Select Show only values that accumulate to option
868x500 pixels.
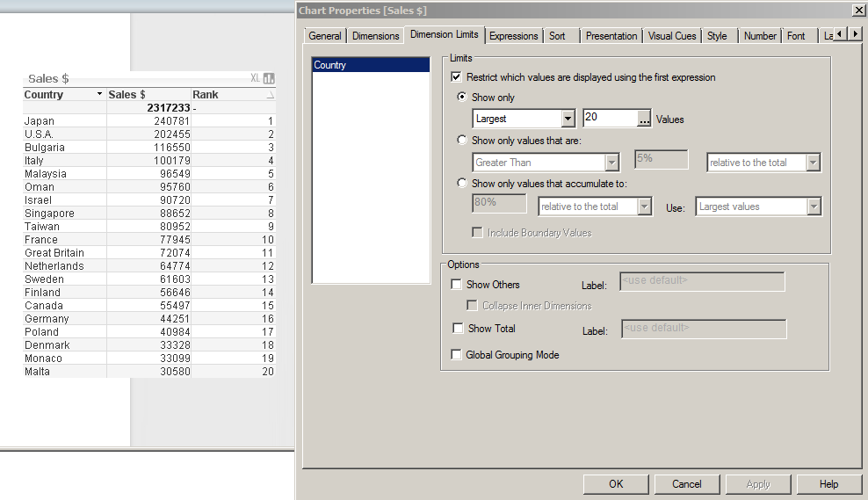(x=462, y=183)
